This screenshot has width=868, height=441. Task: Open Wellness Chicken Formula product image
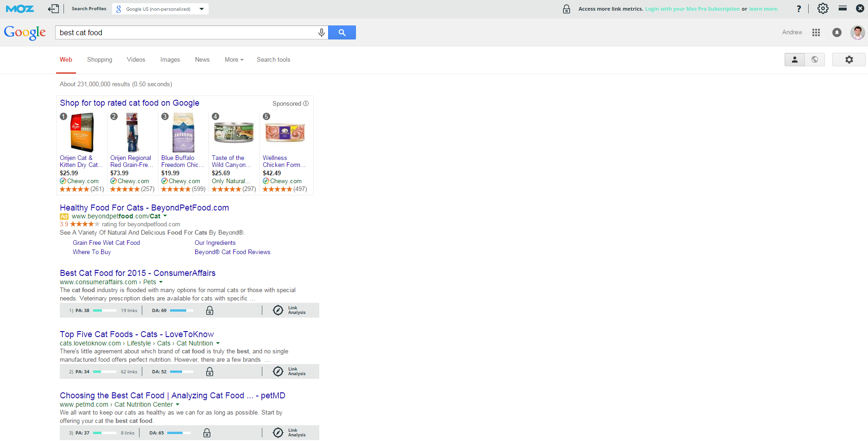pos(285,133)
